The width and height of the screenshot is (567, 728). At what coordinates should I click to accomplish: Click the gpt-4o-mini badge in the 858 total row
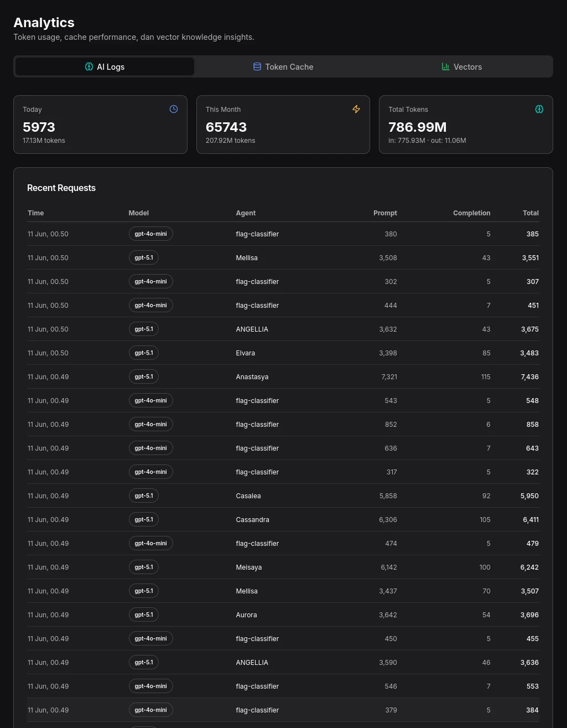[151, 425]
